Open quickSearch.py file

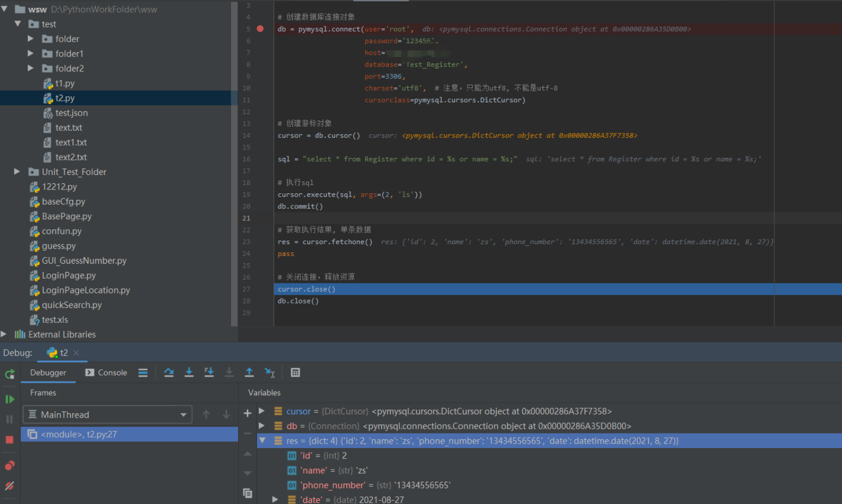[71, 305]
